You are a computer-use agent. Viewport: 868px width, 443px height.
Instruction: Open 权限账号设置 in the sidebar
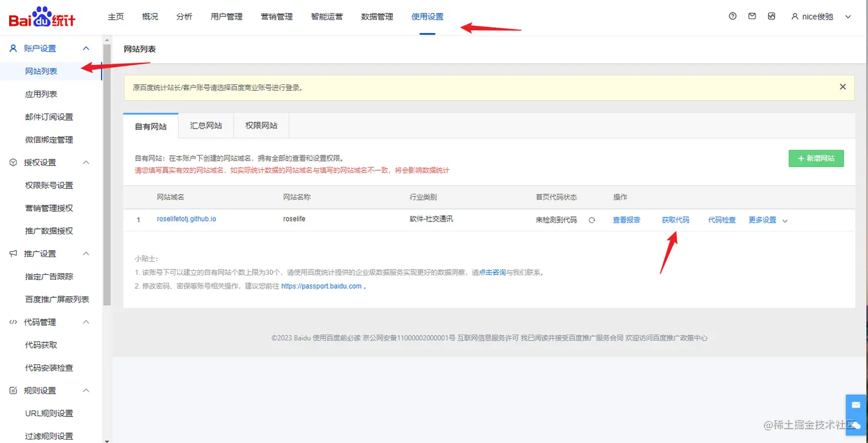click(x=49, y=185)
